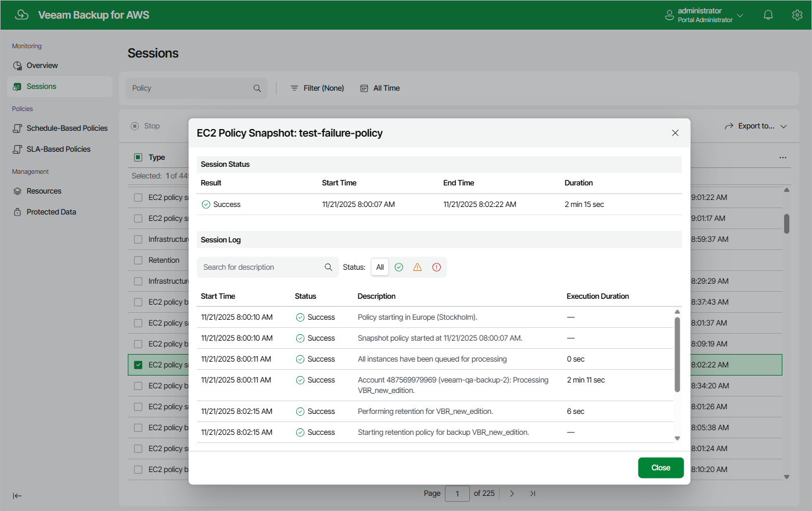This screenshot has height=511, width=812.
Task: Check the session row ending 9:01:22 AM
Action: coord(138,198)
